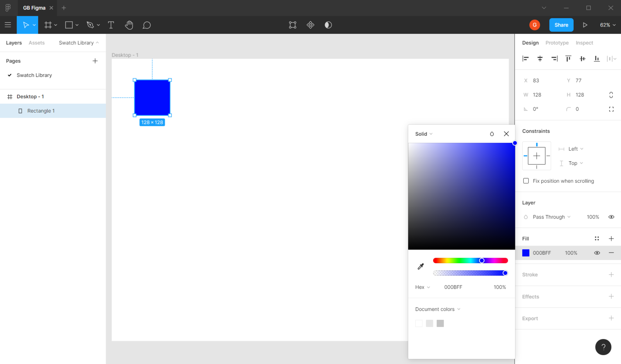621x364 pixels.
Task: Select the Rectangle 1 layer
Action: pyautogui.click(x=53, y=111)
